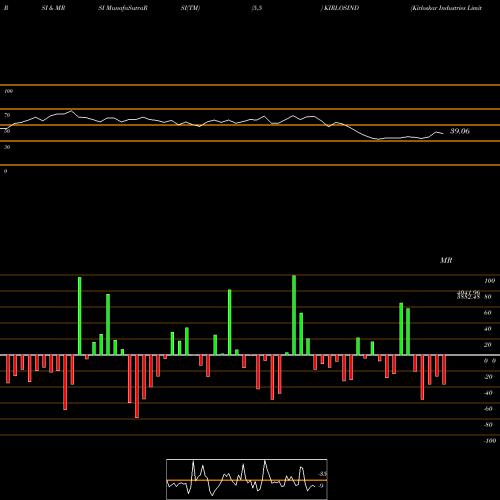Click the 60 label on MR axis
500x500 pixels.
click(x=488, y=313)
